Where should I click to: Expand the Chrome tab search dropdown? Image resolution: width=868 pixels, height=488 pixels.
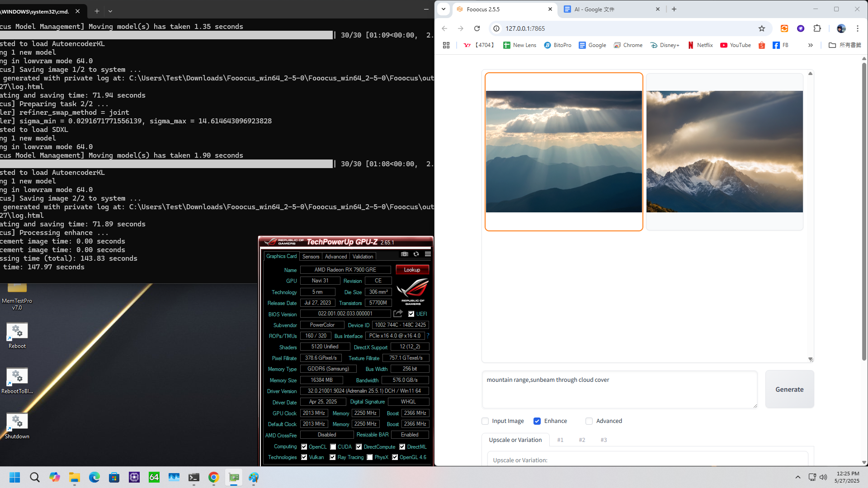tap(443, 9)
